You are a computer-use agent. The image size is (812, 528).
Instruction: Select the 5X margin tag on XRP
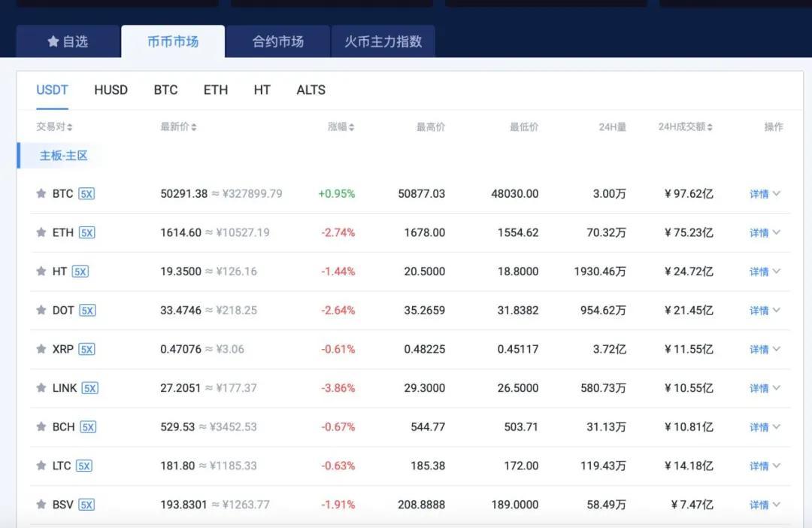(86, 349)
